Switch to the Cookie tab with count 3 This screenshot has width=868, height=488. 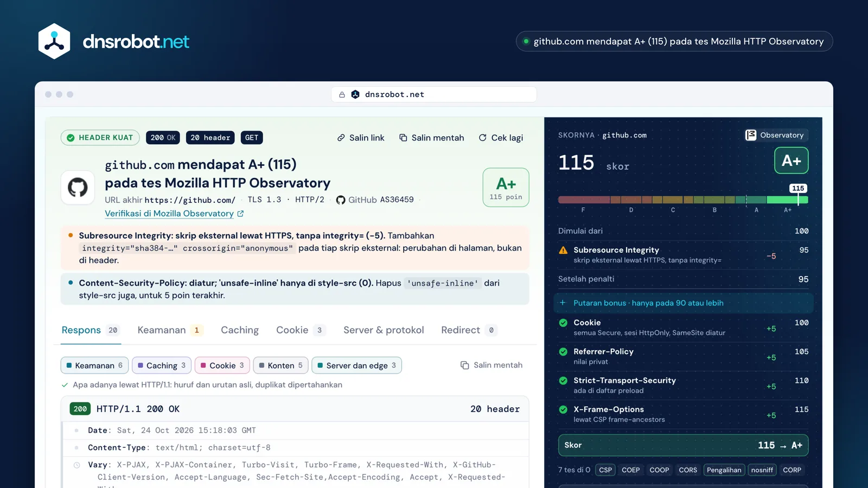[301, 330]
